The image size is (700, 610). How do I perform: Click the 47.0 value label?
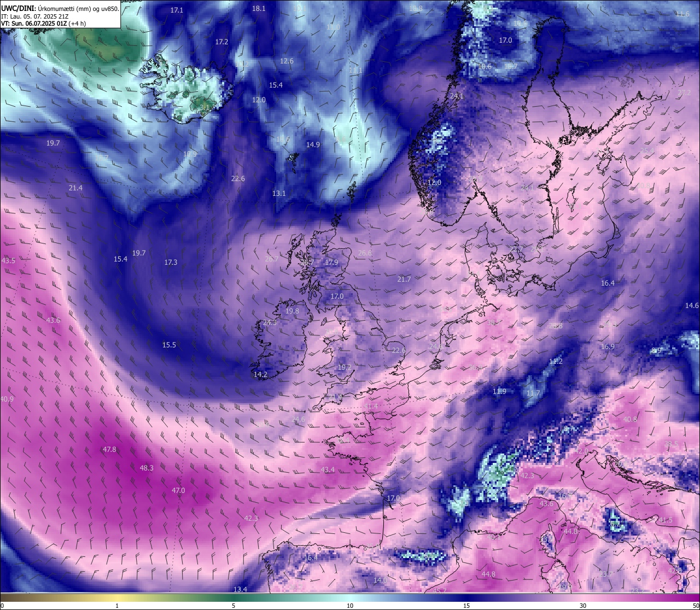[178, 491]
